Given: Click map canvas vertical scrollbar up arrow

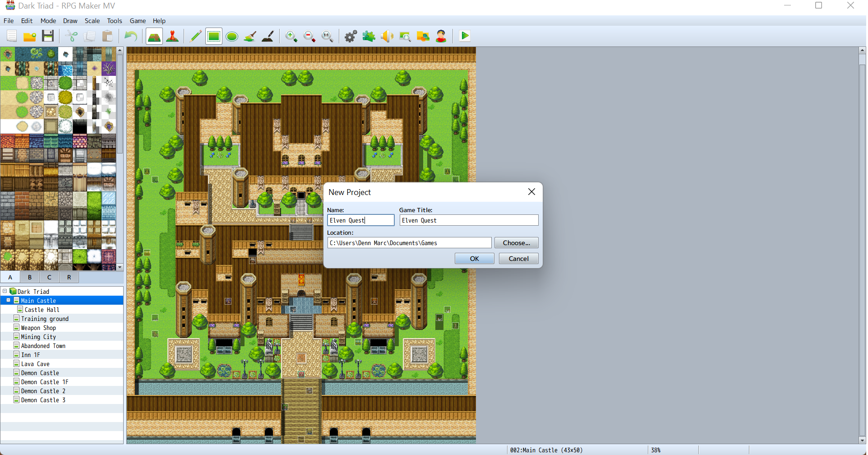Looking at the screenshot, I should [862, 51].
